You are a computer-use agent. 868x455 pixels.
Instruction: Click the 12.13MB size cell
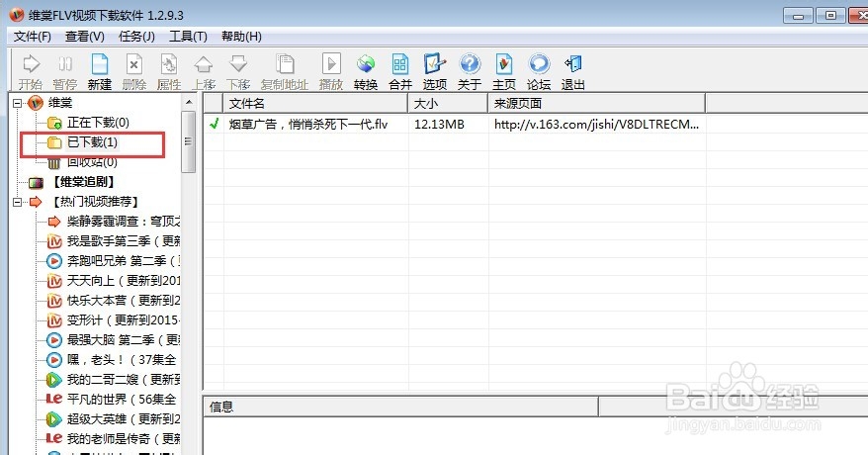[x=439, y=125]
